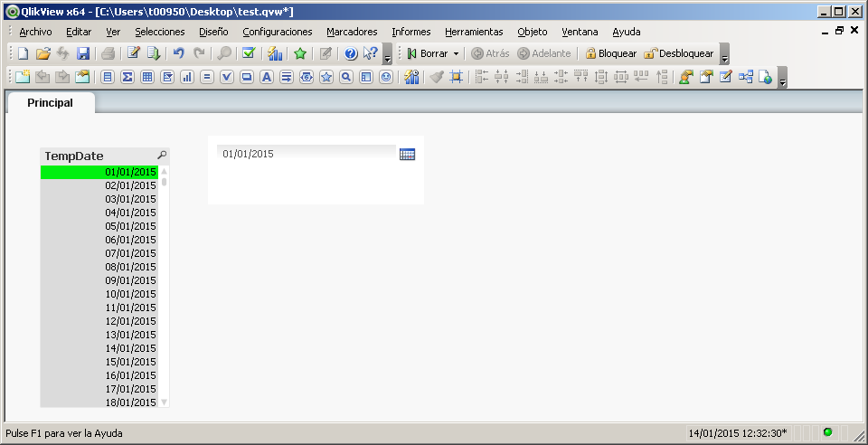
Task: Open the Archivo menu
Action: [x=35, y=32]
